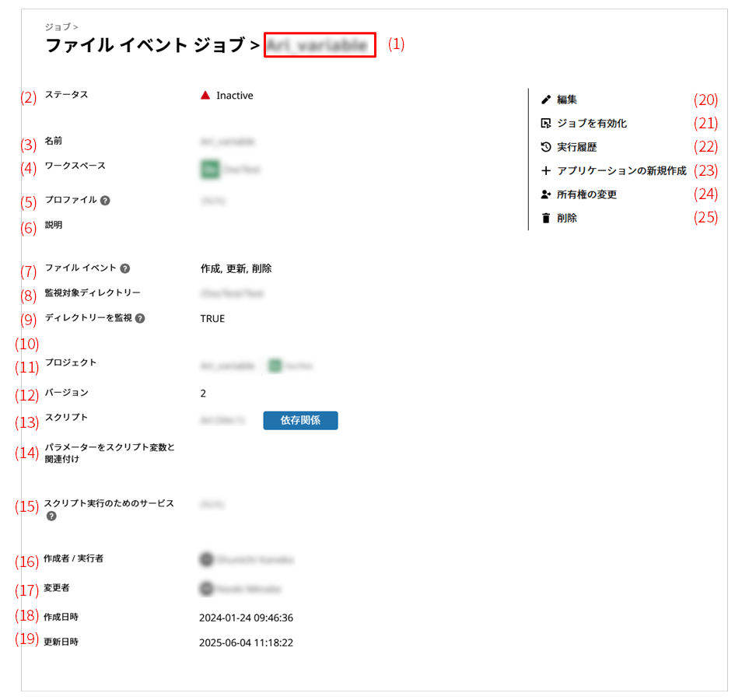
Task: Click the pencil icon beside 編集
Action: tap(546, 100)
